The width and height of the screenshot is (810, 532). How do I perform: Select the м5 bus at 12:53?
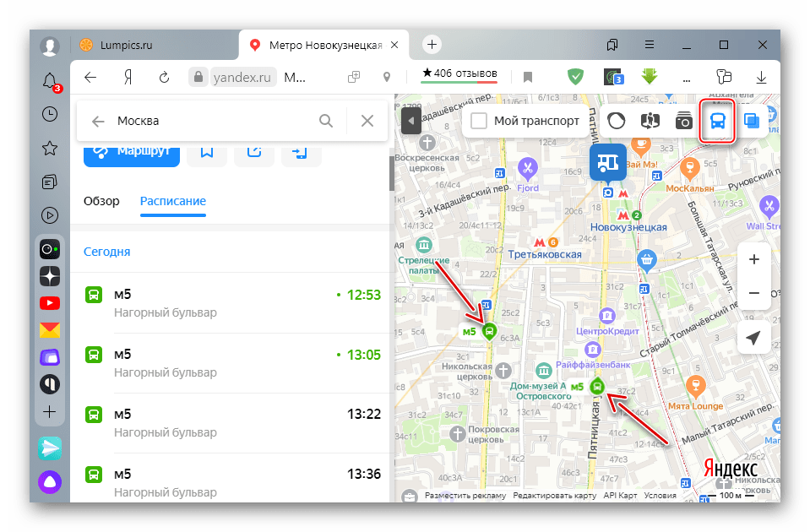228,303
